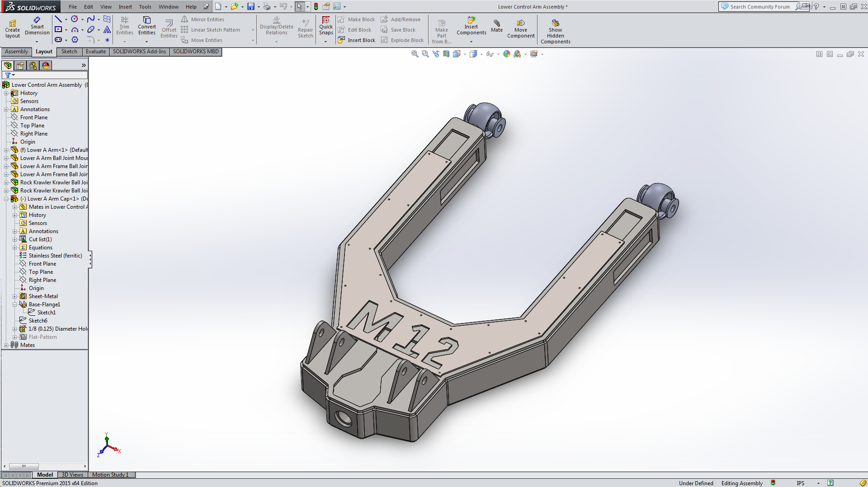Open the ConfigurationManager tab

[33, 66]
